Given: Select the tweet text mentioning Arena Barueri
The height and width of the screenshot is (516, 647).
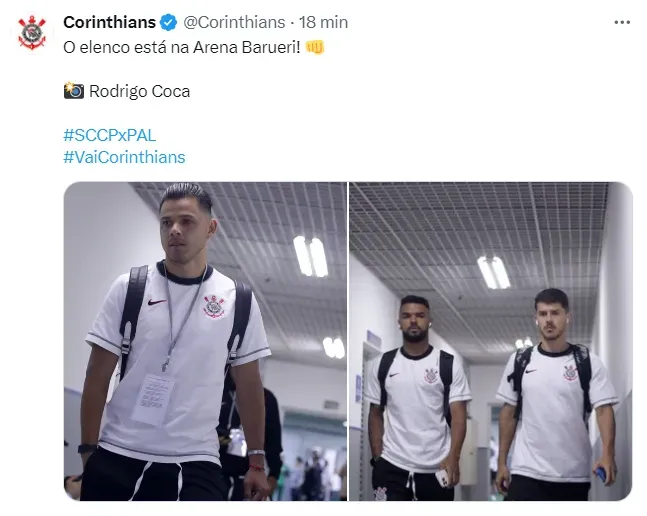Looking at the screenshot, I should click(182, 47).
